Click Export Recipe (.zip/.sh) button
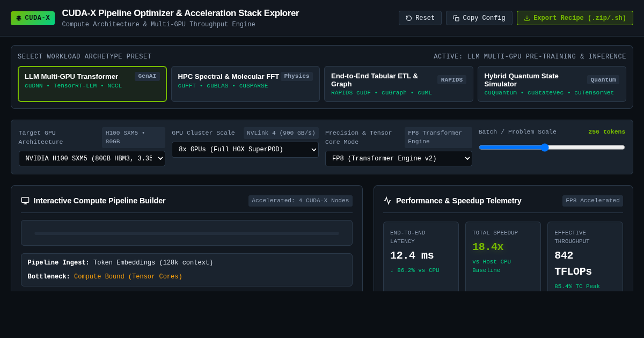 575,18
